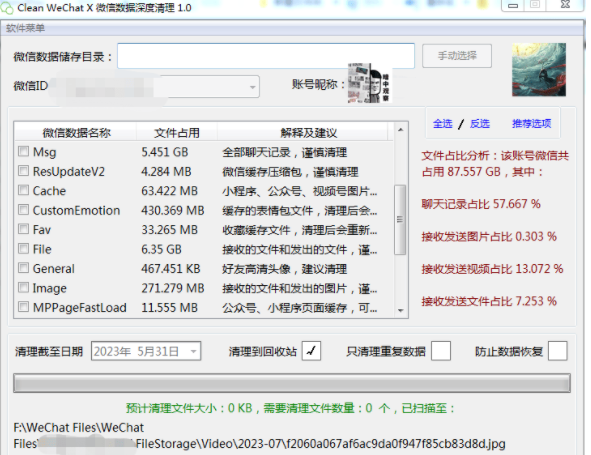The width and height of the screenshot is (591, 455).
Task: Select the 33.265 MB size cell
Action: 169,230
